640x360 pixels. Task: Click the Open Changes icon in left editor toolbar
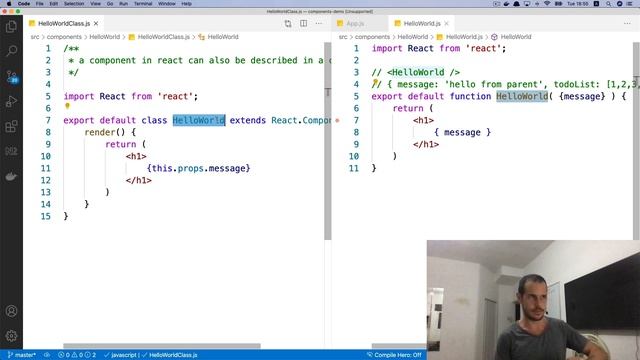click(x=288, y=24)
